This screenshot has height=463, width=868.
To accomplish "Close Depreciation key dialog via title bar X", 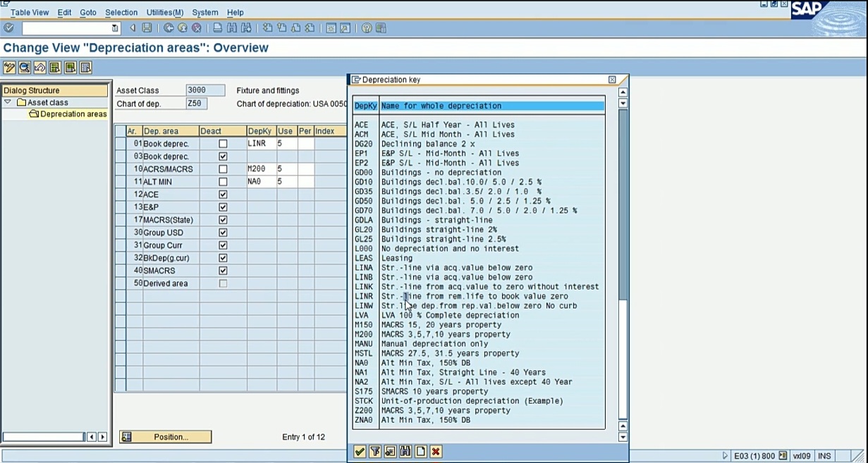I will click(x=612, y=80).
